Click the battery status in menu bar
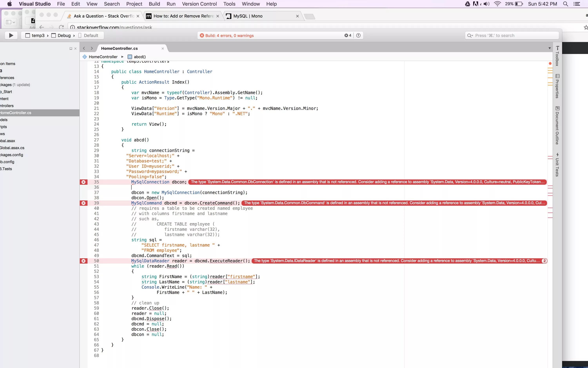The width and height of the screenshot is (588, 368). click(514, 4)
